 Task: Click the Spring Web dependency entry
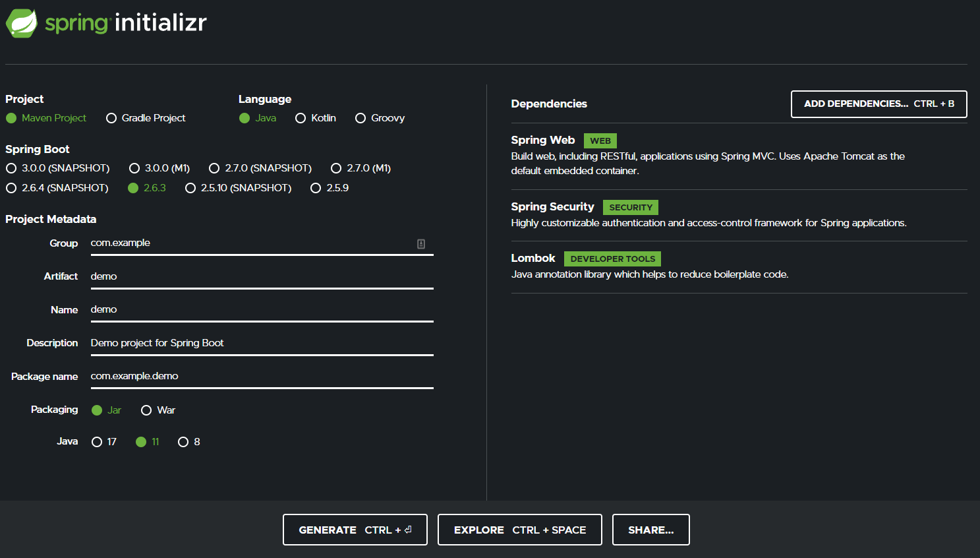739,156
